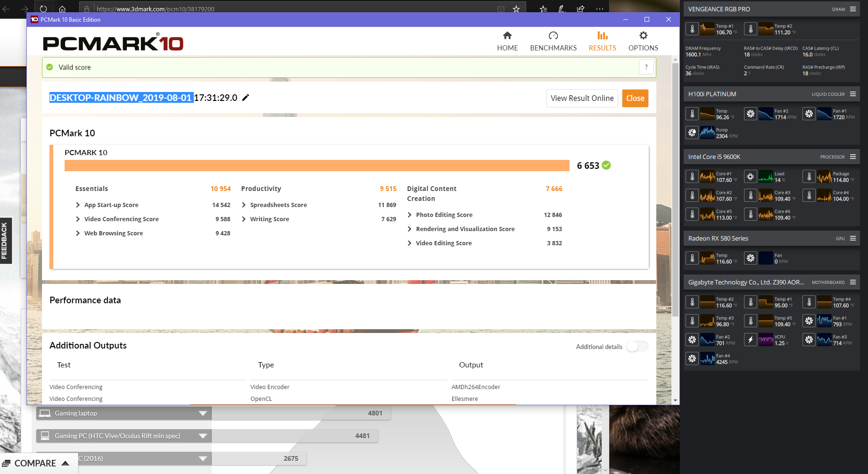Open the Intel Core i5 9600K panel menu

coord(853,157)
